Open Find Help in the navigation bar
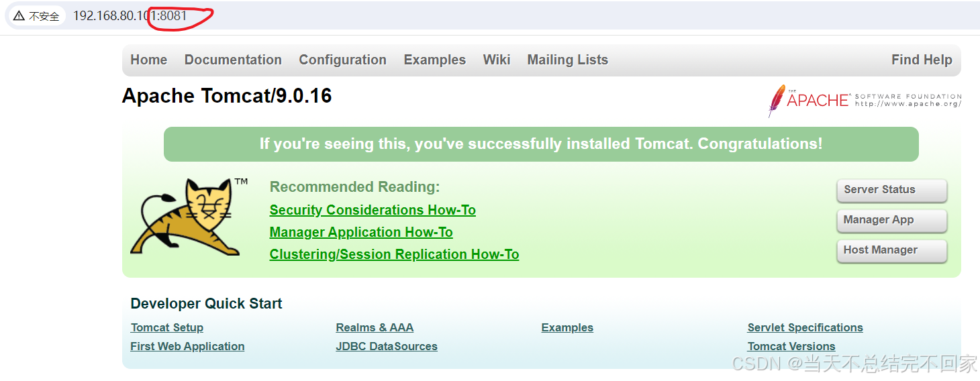Screen dimensions: 980x381 (x=922, y=60)
